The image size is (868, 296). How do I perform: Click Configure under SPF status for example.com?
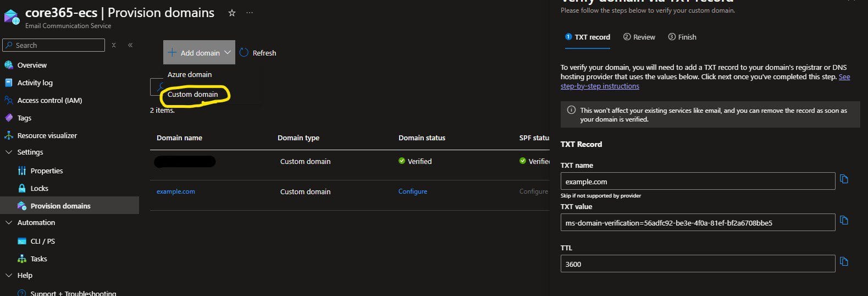click(x=534, y=191)
